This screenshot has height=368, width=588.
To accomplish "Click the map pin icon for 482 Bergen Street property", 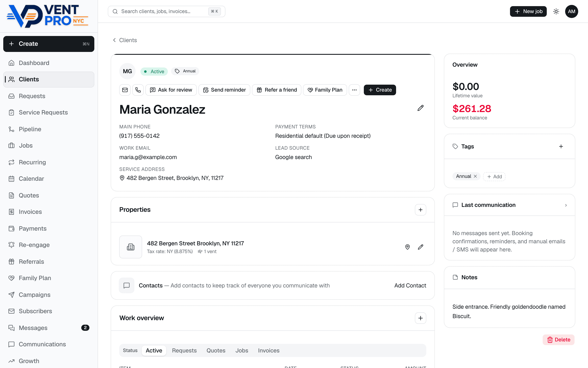I will (x=408, y=247).
